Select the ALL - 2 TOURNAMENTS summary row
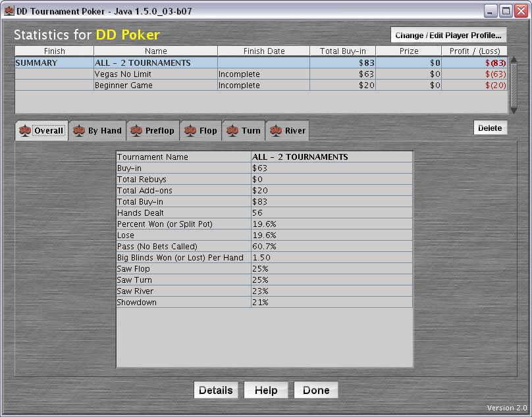This screenshot has width=532, height=417. pos(155,63)
